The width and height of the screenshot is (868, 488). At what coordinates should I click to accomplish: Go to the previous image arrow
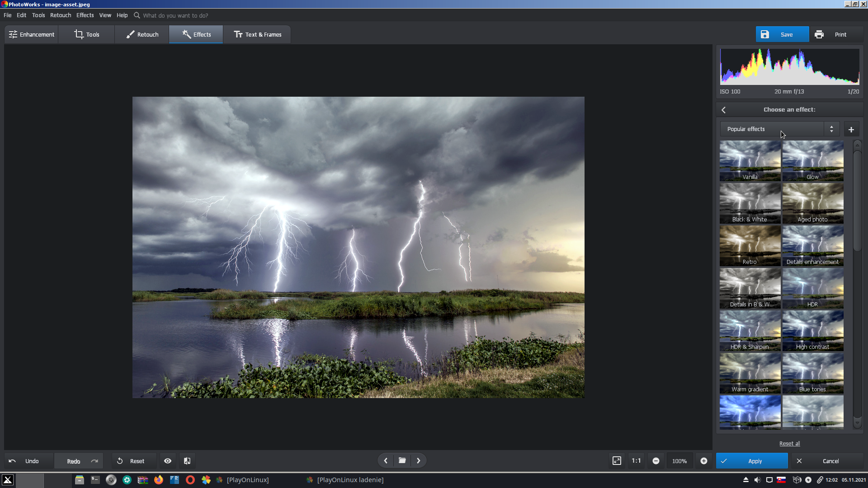[x=386, y=461]
